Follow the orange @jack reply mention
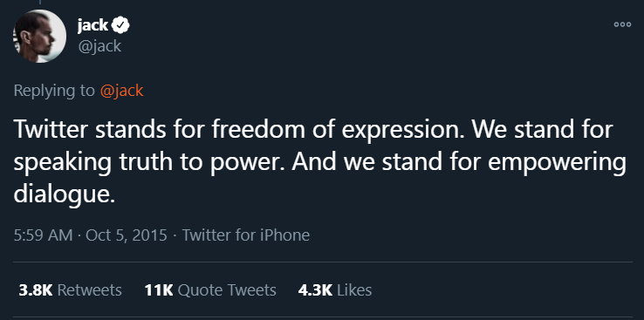 pyautogui.click(x=121, y=91)
